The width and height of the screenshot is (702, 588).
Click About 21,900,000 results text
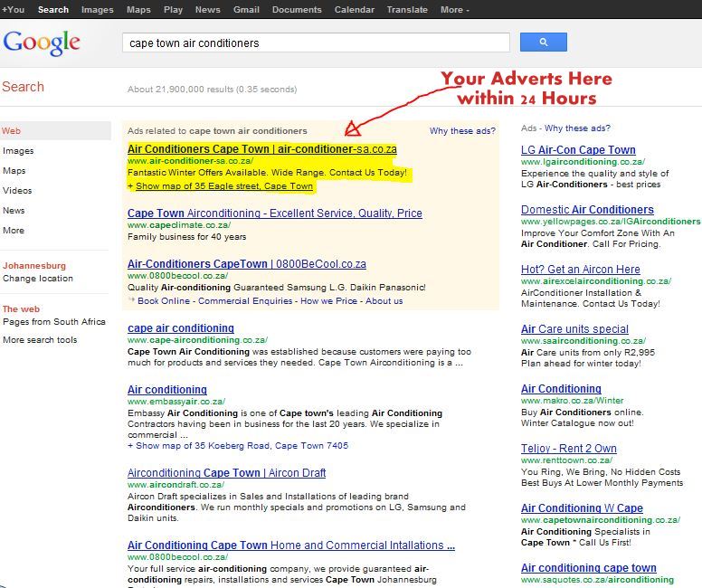(x=212, y=90)
